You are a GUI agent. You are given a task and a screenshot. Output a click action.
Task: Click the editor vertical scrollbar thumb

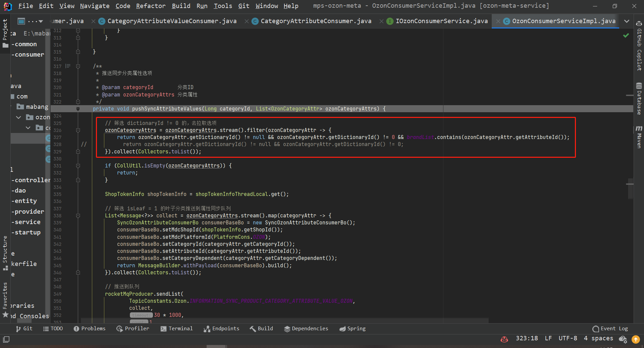coord(630,189)
